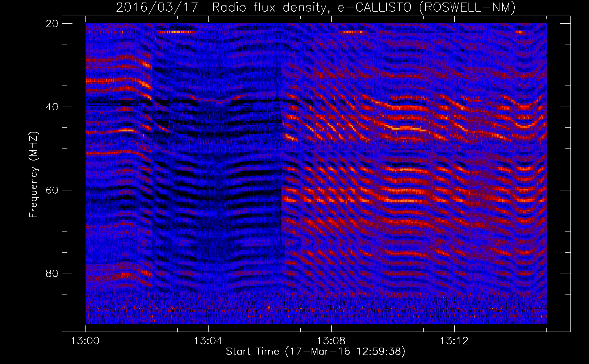The height and width of the screenshot is (364, 589).
Task: Select the 13:04 time tick label
Action: pyautogui.click(x=208, y=341)
